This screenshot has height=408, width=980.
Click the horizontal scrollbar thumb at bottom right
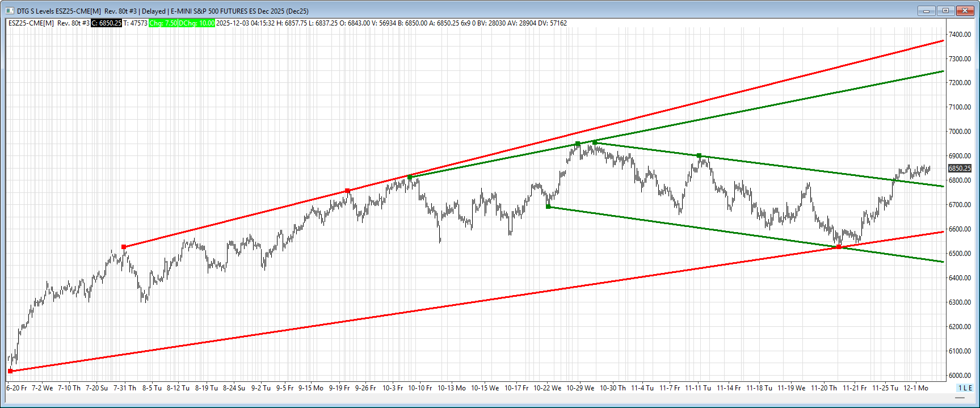960,398
